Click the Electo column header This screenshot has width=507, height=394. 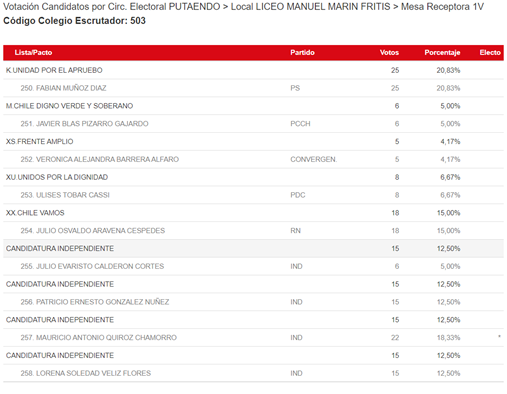pyautogui.click(x=490, y=53)
